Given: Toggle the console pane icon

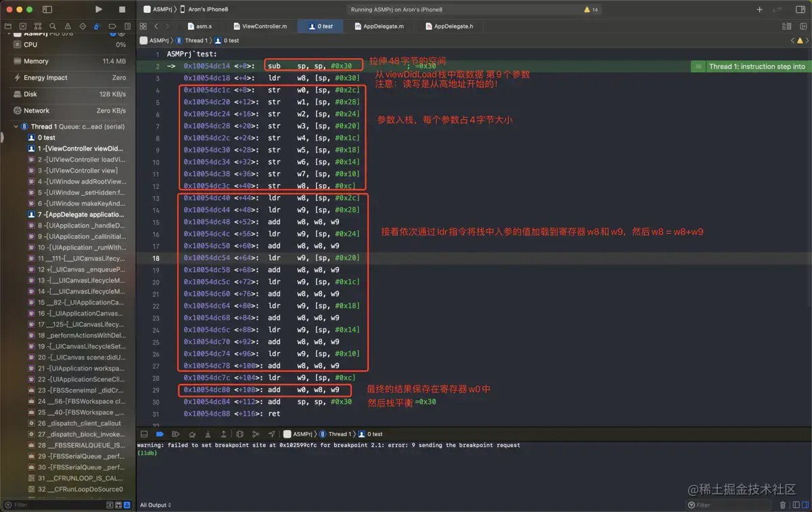Looking at the screenshot, I should 804,505.
